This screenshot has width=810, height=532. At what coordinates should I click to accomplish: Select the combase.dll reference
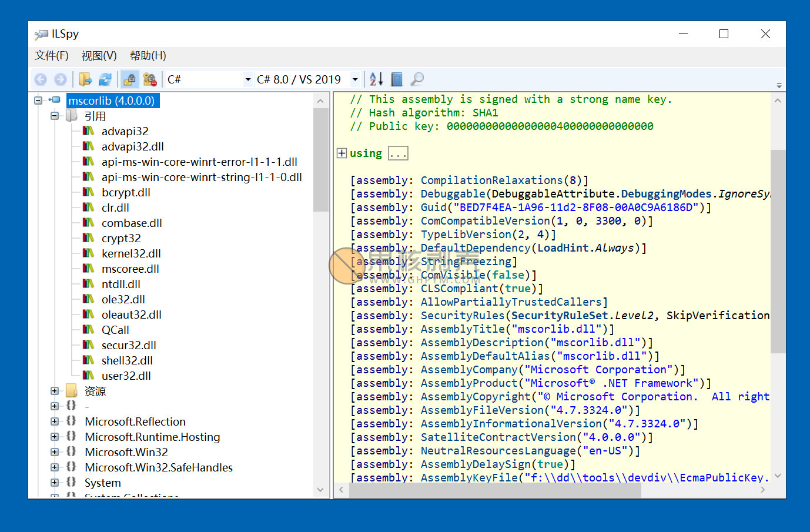(x=132, y=223)
